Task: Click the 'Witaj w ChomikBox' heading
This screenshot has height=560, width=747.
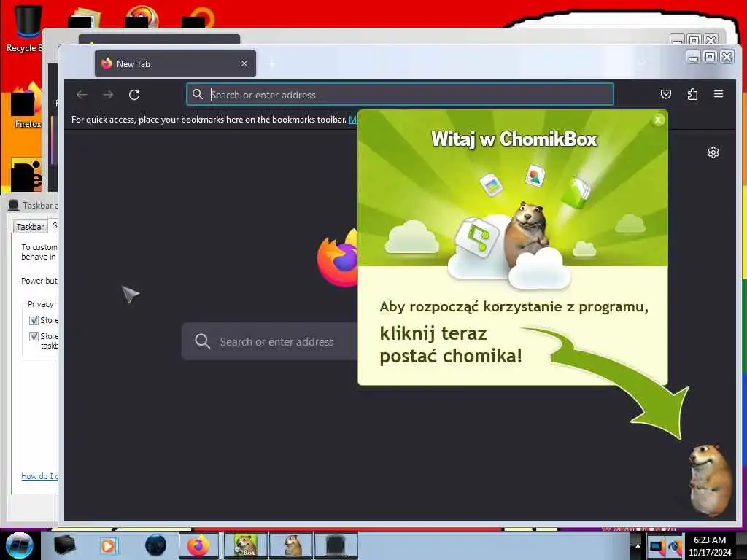Action: [x=514, y=139]
